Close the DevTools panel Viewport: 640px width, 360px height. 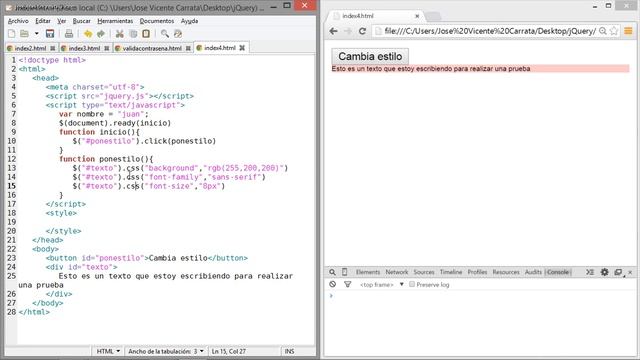(x=630, y=272)
